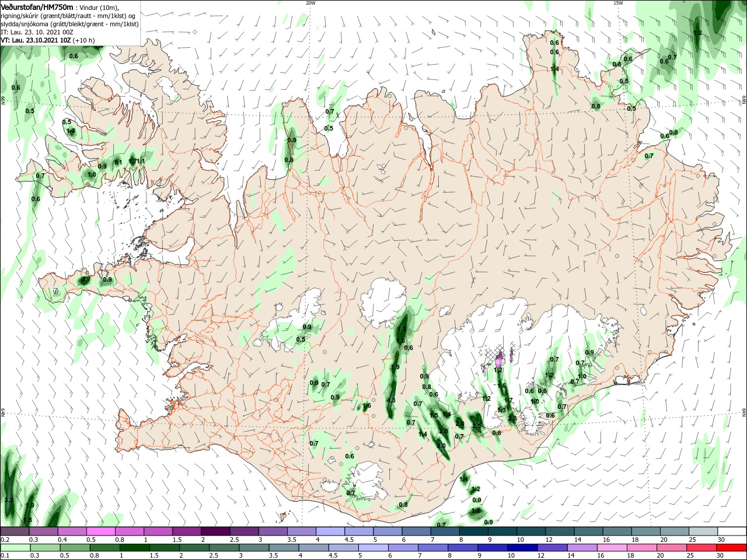Click the legend value label "0.2"
Viewport: 747px width, 560px height.
(x=5, y=540)
